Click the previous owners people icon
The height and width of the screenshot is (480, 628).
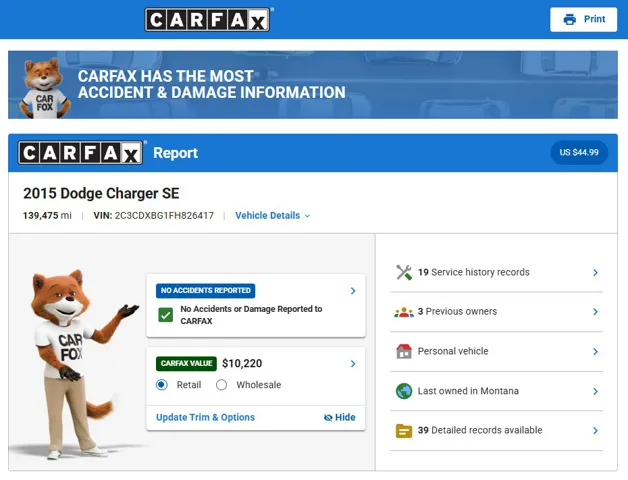pyautogui.click(x=404, y=312)
